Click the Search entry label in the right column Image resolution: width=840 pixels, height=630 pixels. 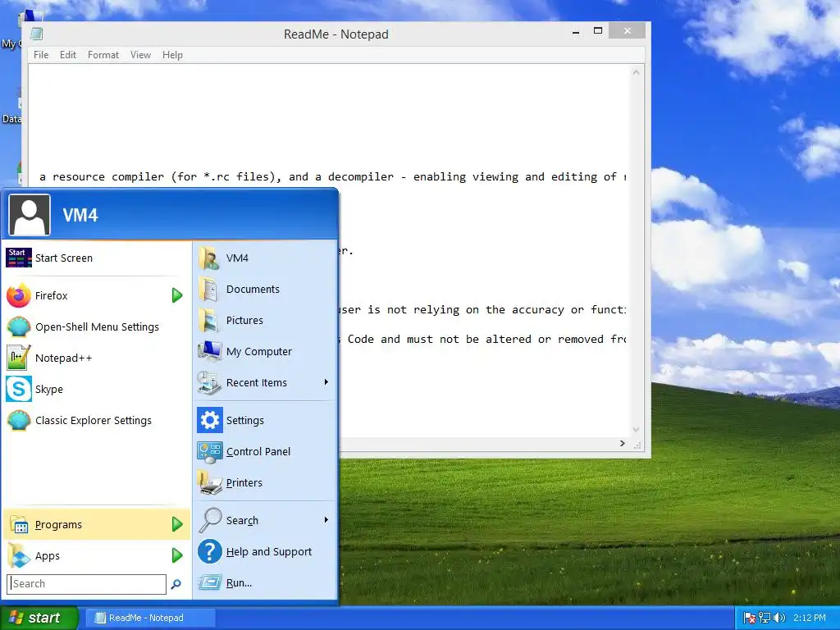click(242, 520)
